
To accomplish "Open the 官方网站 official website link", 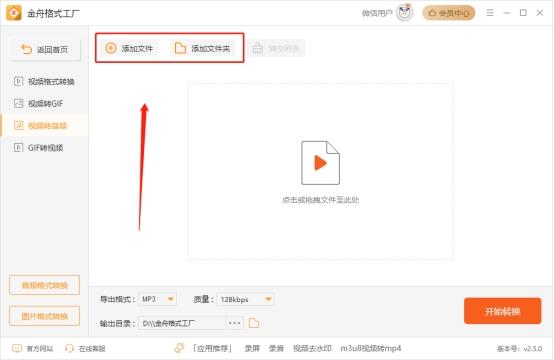I will point(33,349).
